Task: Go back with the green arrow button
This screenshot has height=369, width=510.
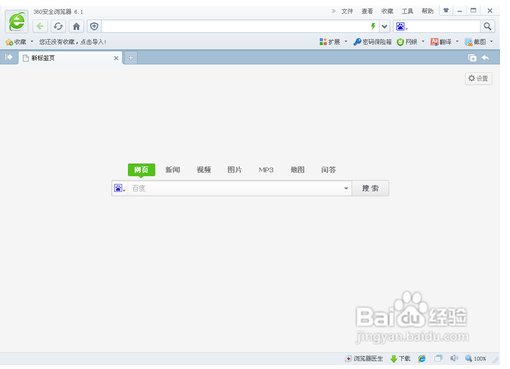Action: [x=40, y=26]
